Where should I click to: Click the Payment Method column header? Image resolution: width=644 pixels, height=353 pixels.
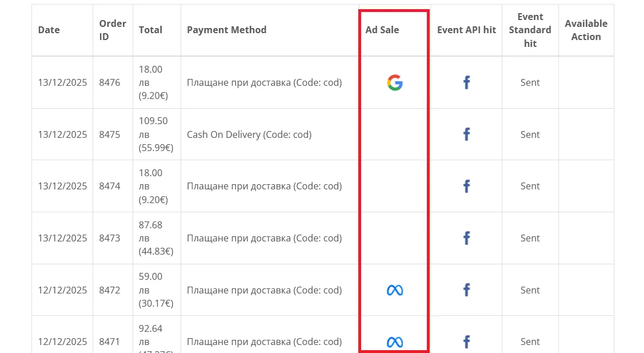coord(227,30)
